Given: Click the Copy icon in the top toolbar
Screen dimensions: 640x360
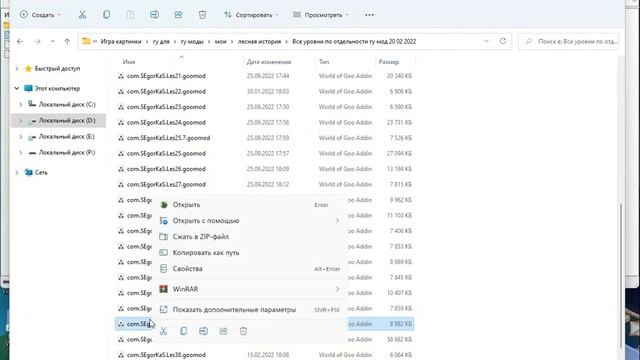Looking at the screenshot, I should coord(107,15).
